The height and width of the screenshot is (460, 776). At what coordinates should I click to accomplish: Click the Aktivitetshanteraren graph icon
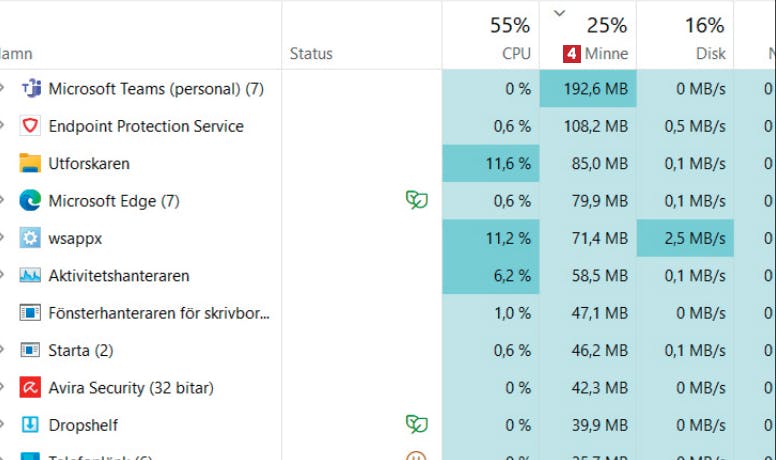(30, 275)
